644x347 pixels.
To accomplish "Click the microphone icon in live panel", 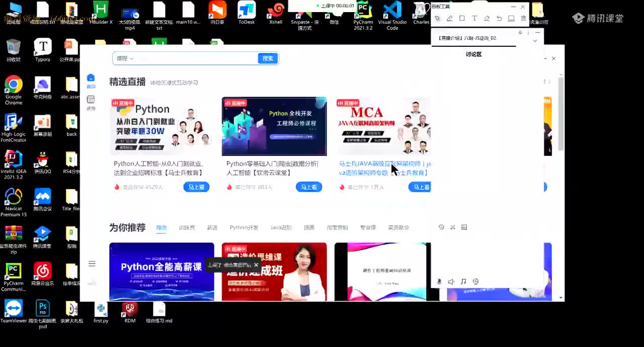I will pyautogui.click(x=439, y=282).
